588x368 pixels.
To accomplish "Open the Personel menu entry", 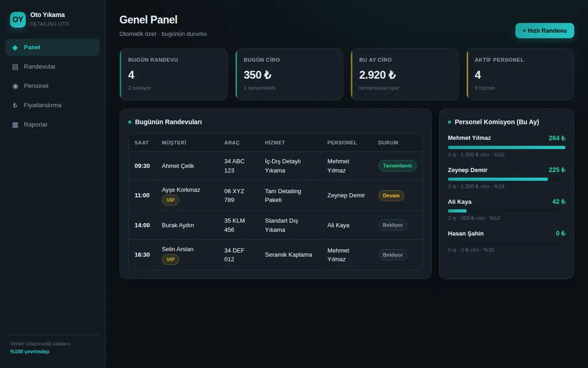I will 52,86.
